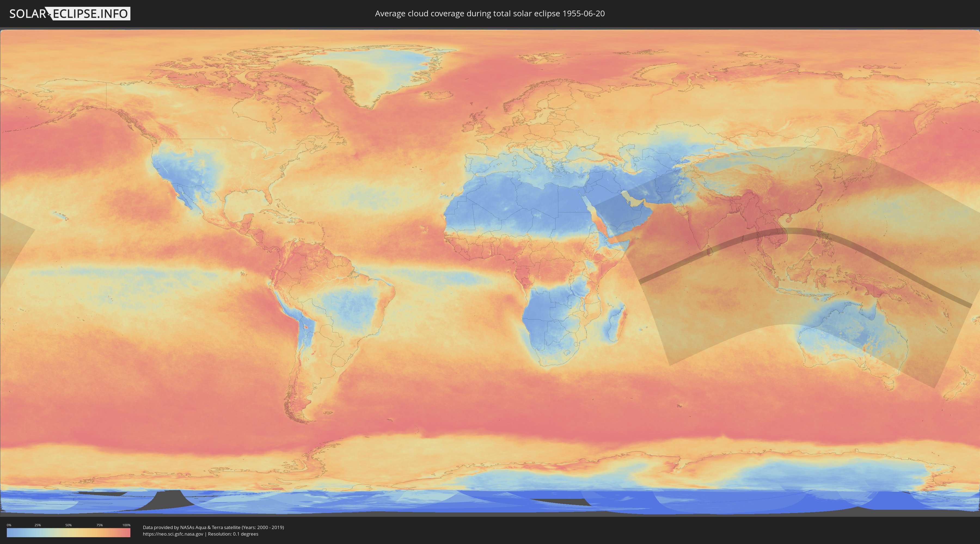
Task: Click the 75% legend label
Action: click(99, 525)
